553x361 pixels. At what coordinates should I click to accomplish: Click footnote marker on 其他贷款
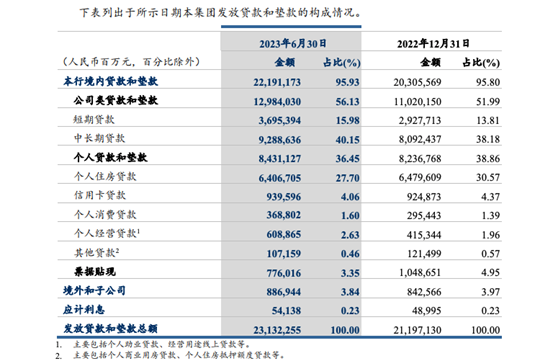coord(117,250)
